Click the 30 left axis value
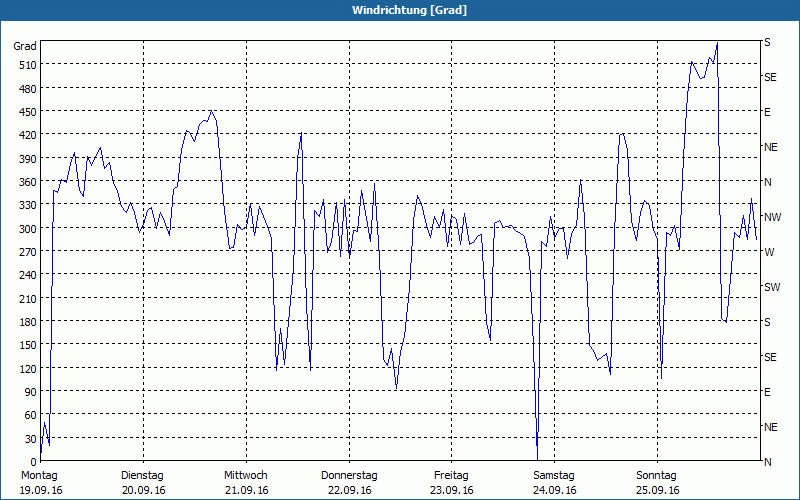This screenshot has width=800, height=500. [31, 439]
